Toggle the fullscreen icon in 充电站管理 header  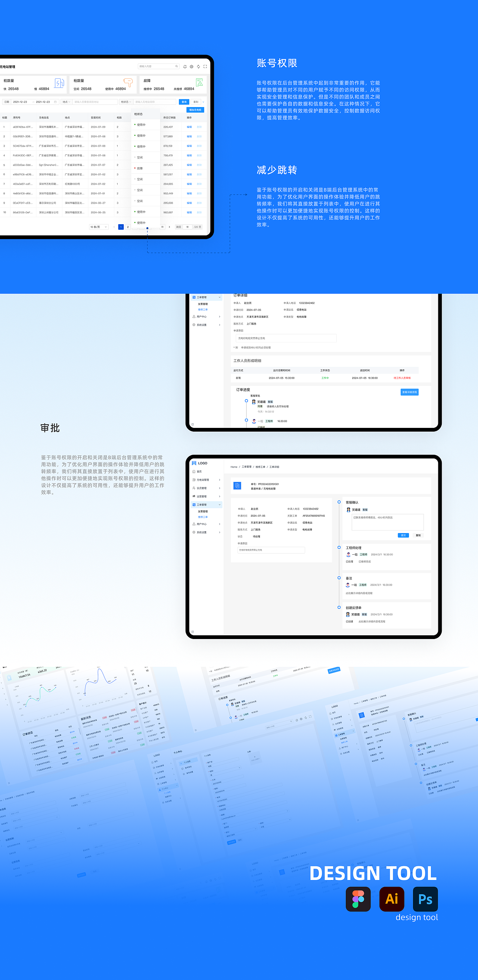point(205,66)
